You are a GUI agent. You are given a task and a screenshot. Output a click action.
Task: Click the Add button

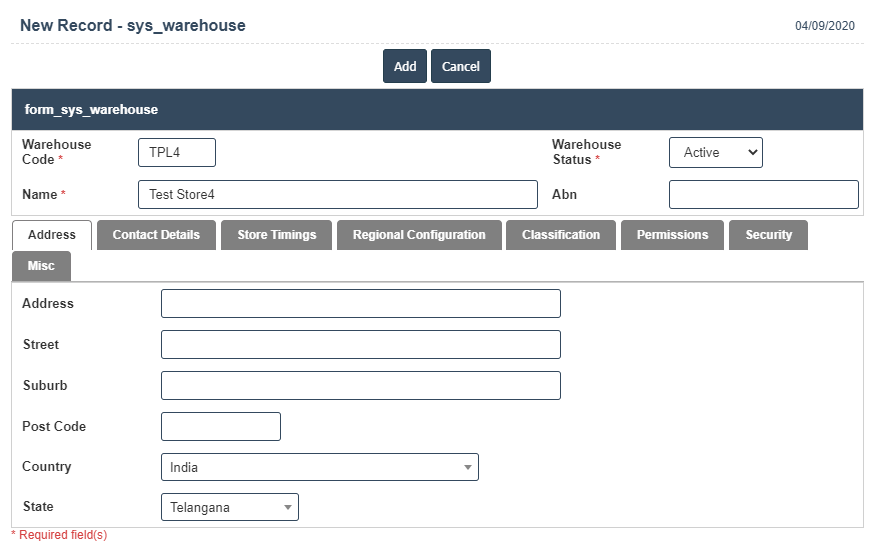(404, 66)
